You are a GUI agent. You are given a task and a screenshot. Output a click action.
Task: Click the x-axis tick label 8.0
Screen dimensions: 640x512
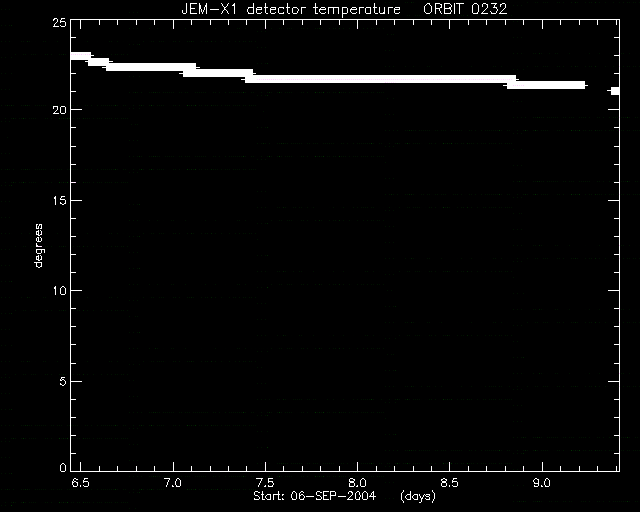coord(357,483)
